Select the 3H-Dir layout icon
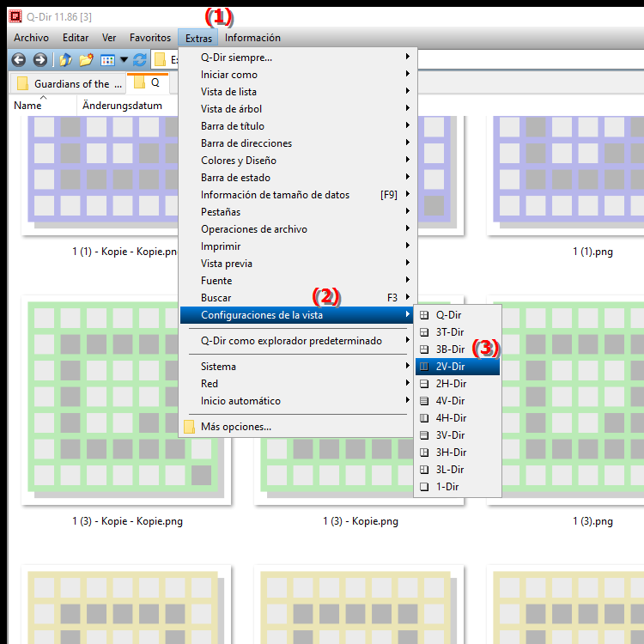This screenshot has height=644, width=644. pos(424,453)
